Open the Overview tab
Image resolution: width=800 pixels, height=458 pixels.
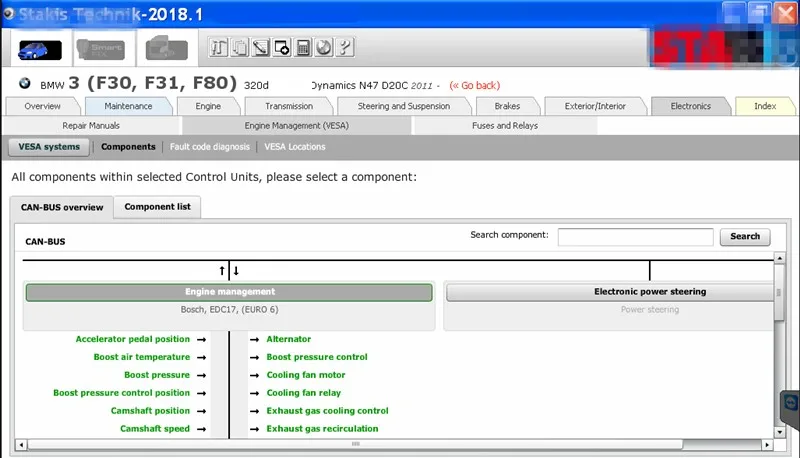click(43, 106)
